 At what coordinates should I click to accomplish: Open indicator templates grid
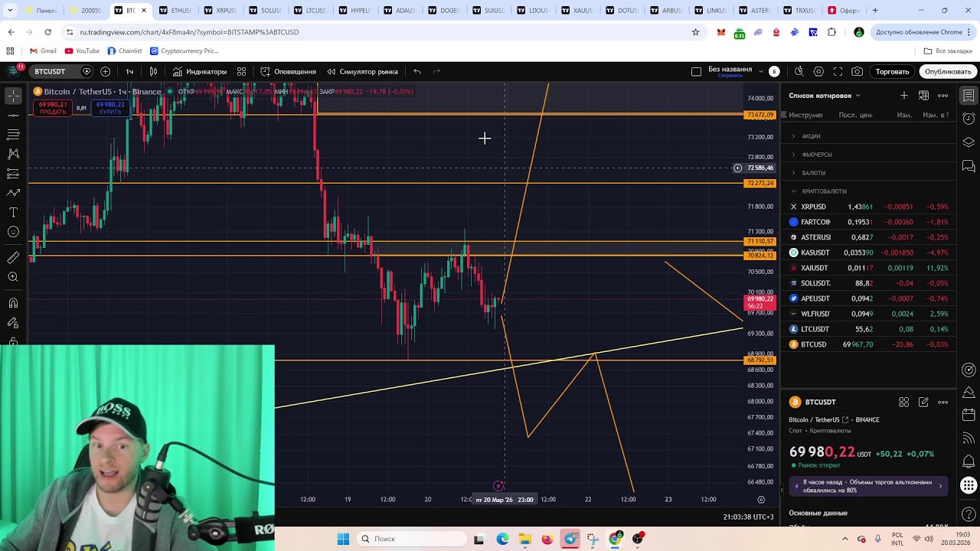point(241,71)
